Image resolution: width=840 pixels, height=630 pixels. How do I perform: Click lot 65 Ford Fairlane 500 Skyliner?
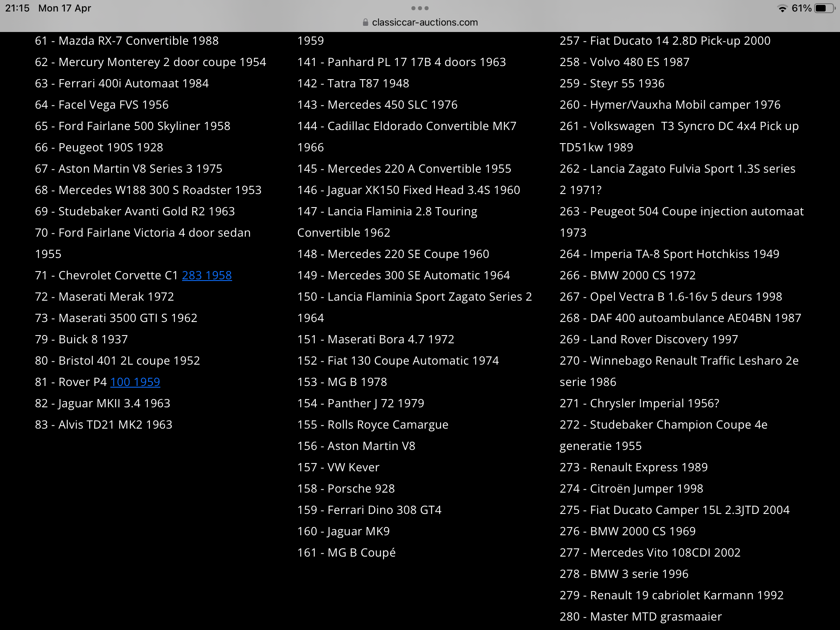tap(132, 126)
